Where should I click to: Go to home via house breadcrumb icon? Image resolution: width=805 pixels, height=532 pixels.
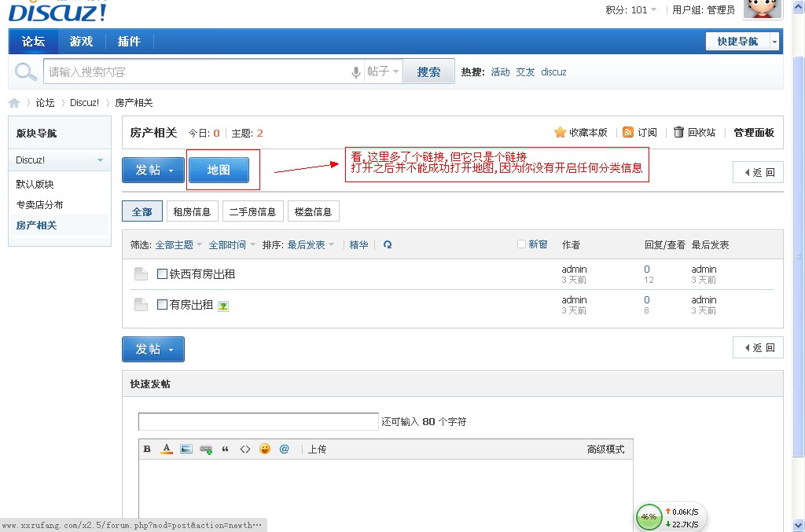[x=14, y=103]
